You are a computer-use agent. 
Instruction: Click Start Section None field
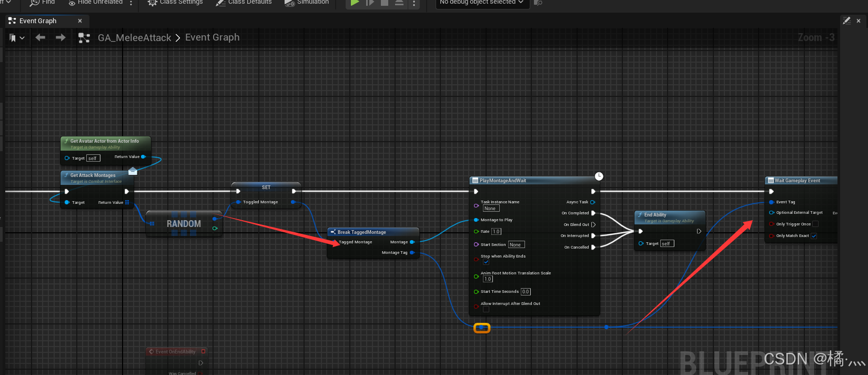coord(517,244)
